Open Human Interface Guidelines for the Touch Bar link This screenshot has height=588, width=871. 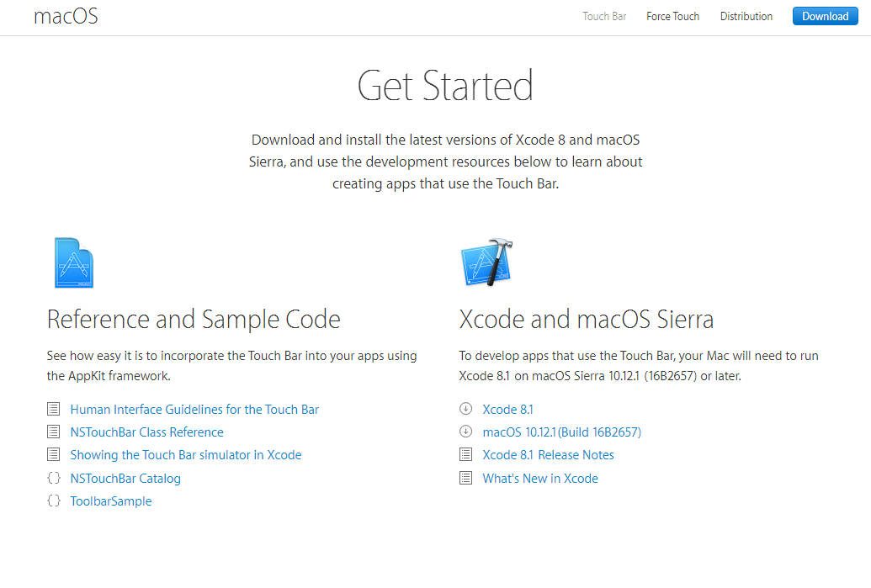coord(194,410)
